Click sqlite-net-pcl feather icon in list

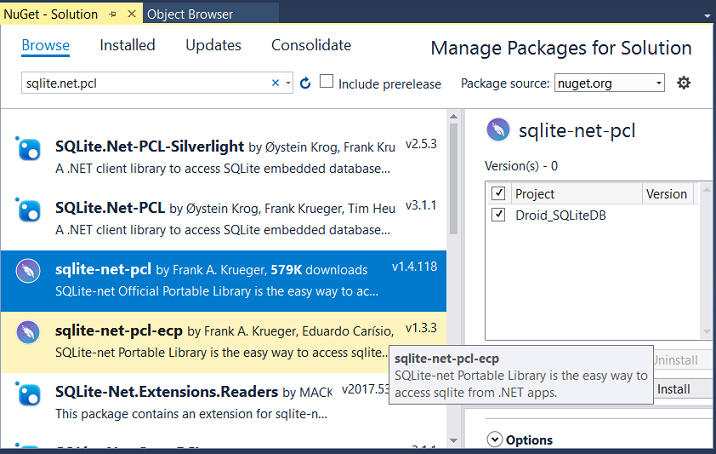coord(28,271)
